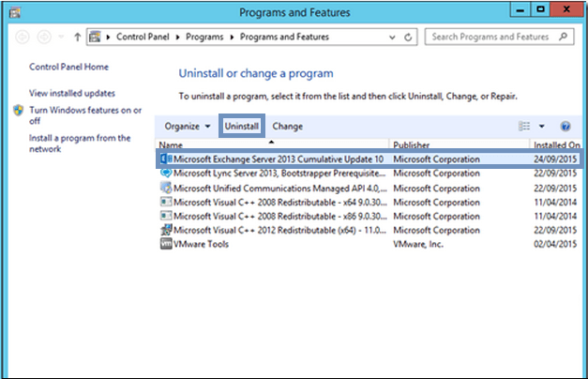
Task: Click the Visual C++ 2012 Redistributable icon
Action: point(166,230)
